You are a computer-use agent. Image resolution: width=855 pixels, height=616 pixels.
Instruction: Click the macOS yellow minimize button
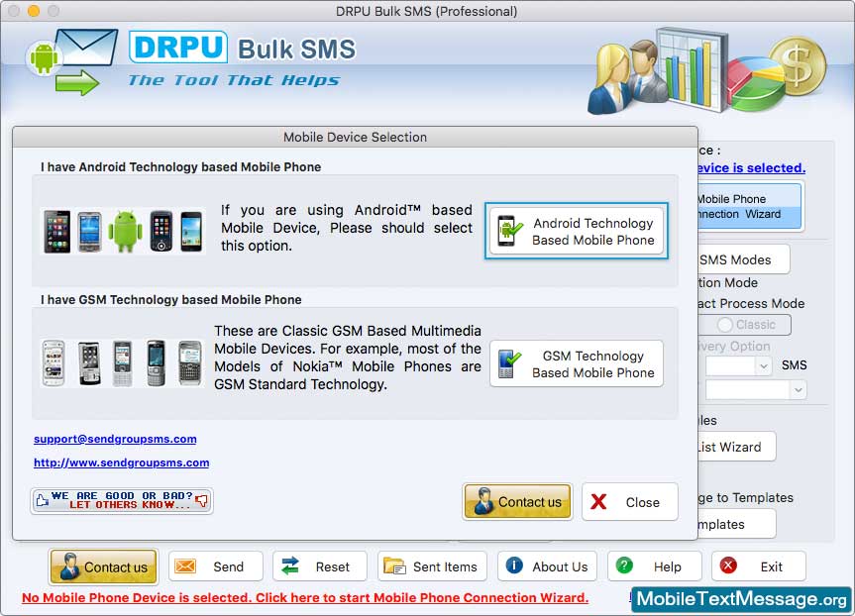34,11
